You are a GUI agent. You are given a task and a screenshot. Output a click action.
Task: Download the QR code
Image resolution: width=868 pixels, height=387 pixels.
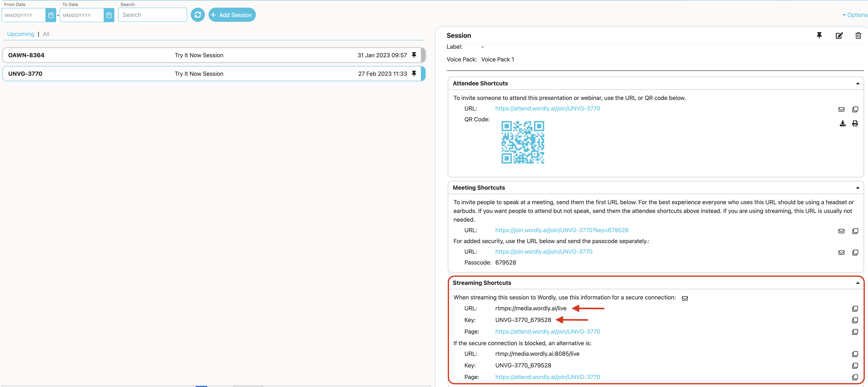pos(842,123)
